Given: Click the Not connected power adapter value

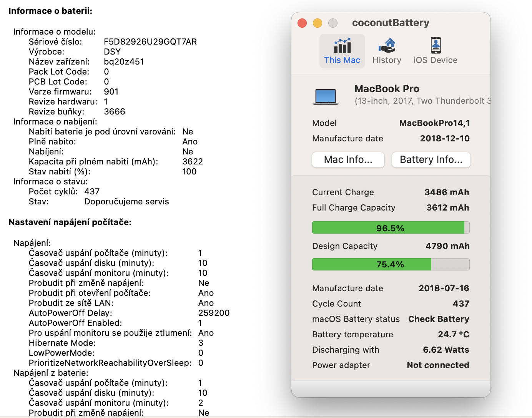Looking at the screenshot, I should point(438,365).
